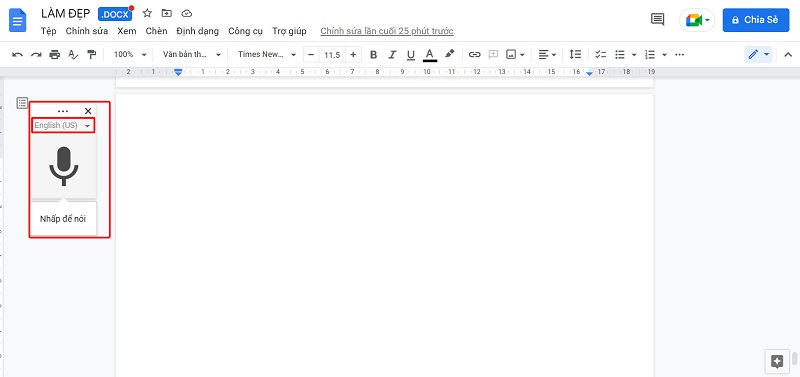Expand numbered list options arrow
800x377 pixels.
point(664,55)
